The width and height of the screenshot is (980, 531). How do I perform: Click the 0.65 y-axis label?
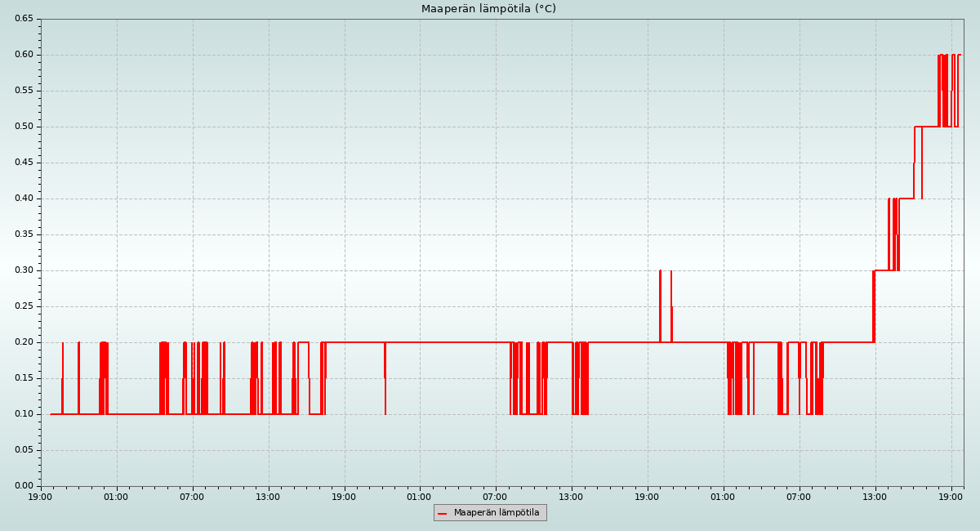[x=23, y=19]
